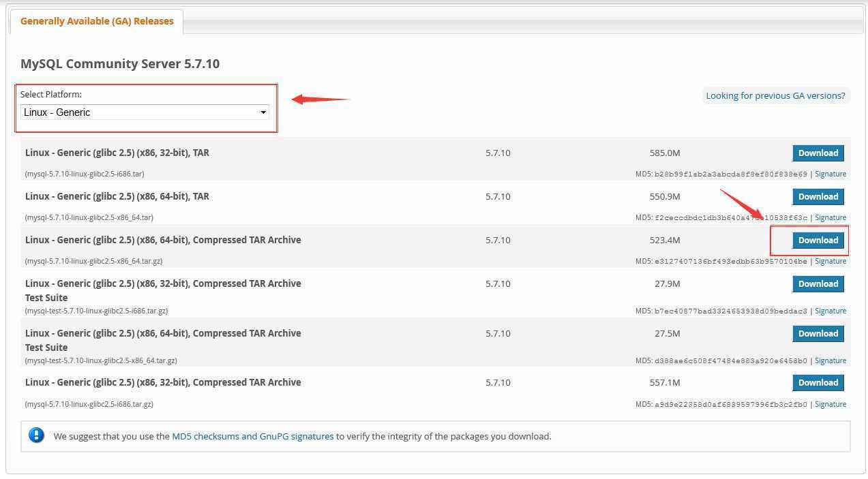This screenshot has width=868, height=479.
Task: Open the Select Platform dropdown showing Linux - Generic
Action: pyautogui.click(x=145, y=112)
